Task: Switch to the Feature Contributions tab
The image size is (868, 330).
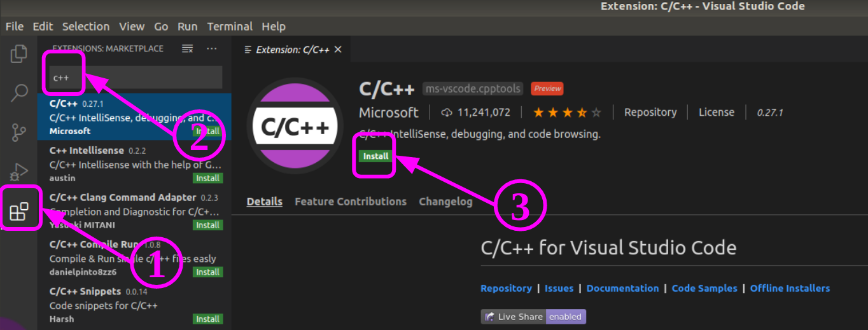Action: (x=351, y=202)
